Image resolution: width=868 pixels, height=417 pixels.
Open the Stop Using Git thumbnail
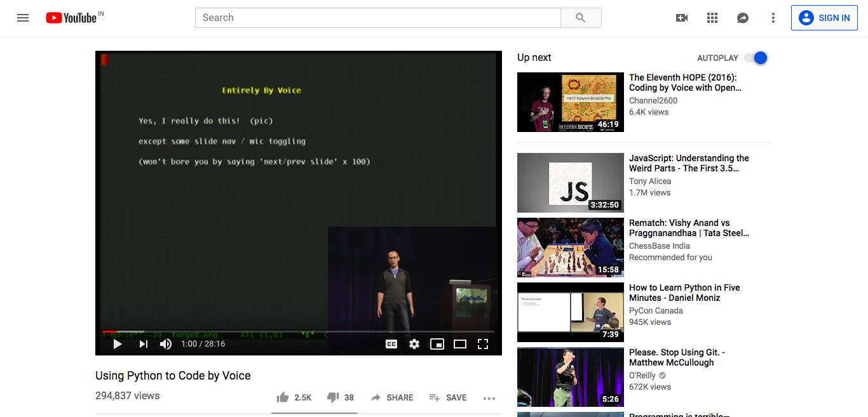(x=571, y=377)
